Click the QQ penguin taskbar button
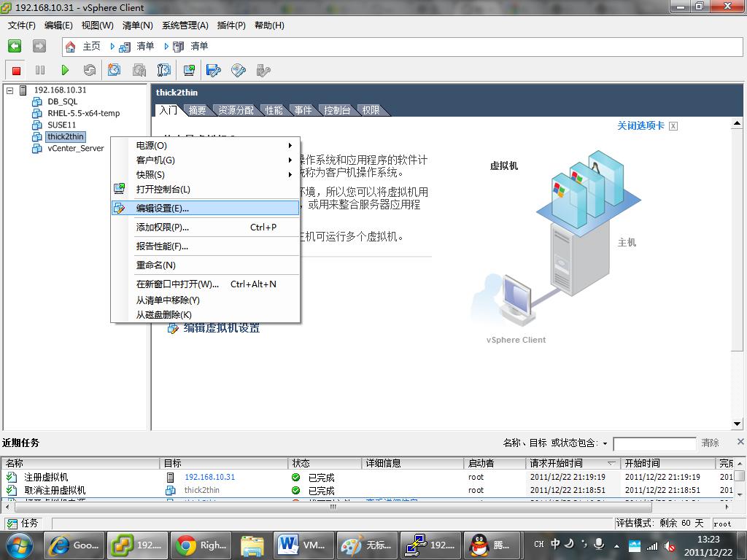Screen dimensions: 747x560 point(494,545)
